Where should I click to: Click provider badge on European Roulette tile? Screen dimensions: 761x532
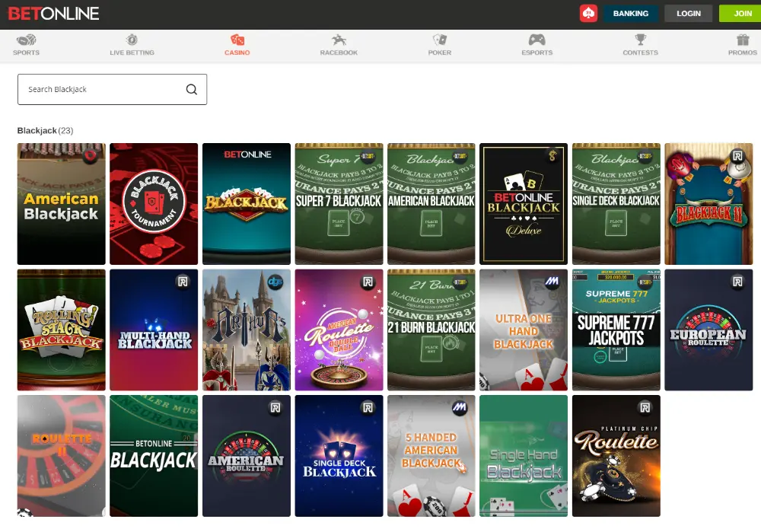(x=737, y=282)
